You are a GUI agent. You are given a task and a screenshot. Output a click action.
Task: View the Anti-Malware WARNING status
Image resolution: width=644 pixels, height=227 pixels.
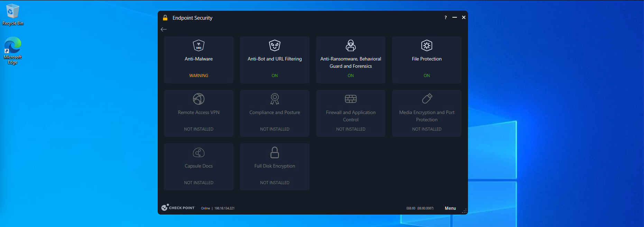(x=199, y=76)
